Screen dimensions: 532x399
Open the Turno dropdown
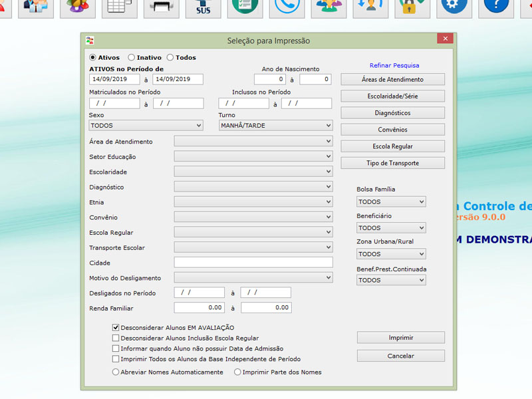275,126
